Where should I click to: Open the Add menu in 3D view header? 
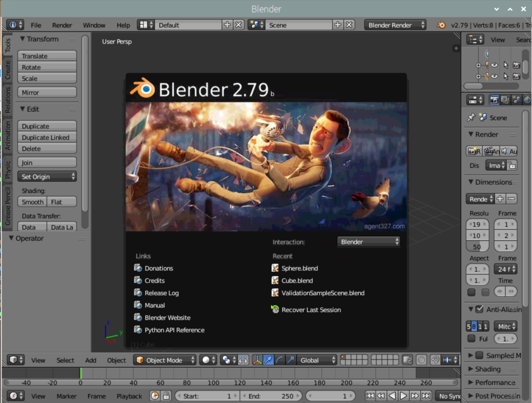point(91,360)
